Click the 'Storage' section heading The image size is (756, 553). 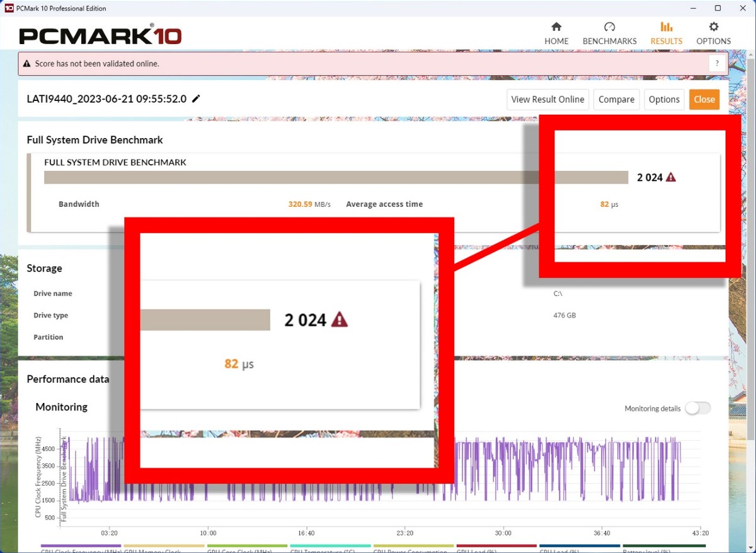(44, 268)
